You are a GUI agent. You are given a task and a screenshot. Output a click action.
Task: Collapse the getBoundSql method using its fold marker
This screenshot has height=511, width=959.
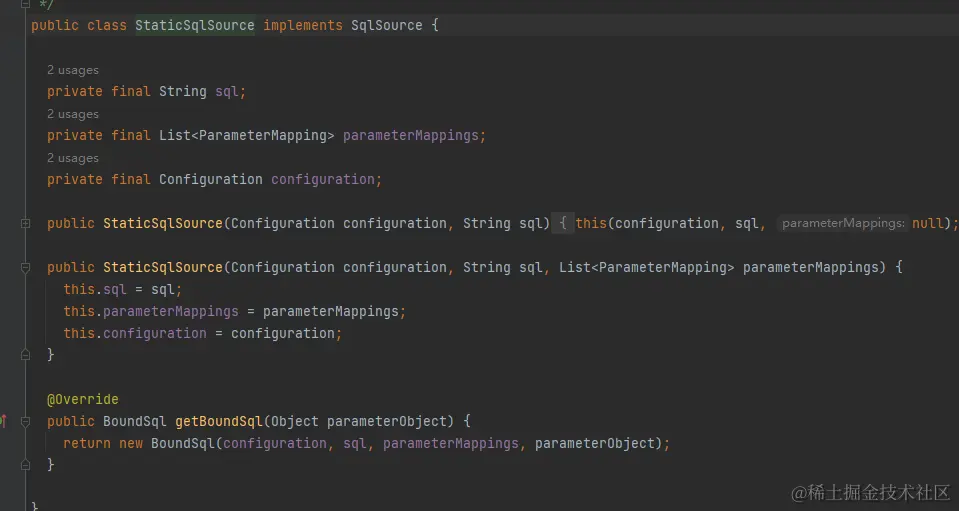pyautogui.click(x=25, y=422)
